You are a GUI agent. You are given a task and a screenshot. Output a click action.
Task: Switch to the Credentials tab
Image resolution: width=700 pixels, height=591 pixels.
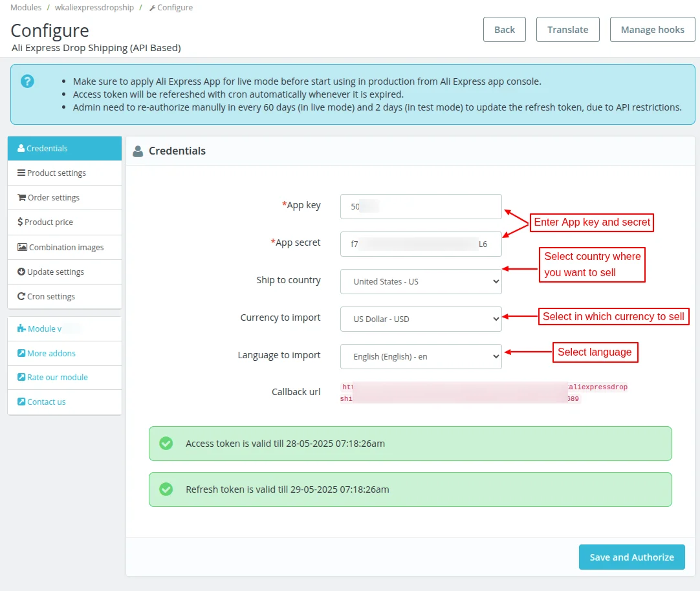point(47,148)
